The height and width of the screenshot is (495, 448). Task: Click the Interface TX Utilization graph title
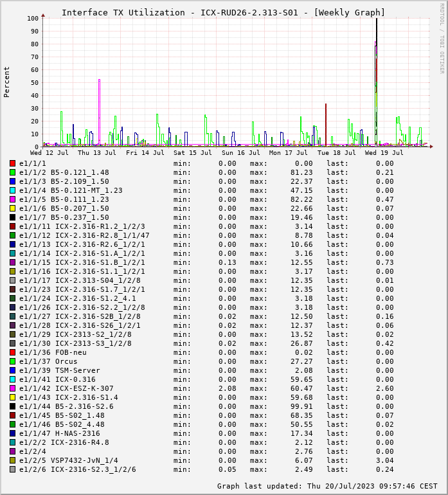(x=223, y=12)
